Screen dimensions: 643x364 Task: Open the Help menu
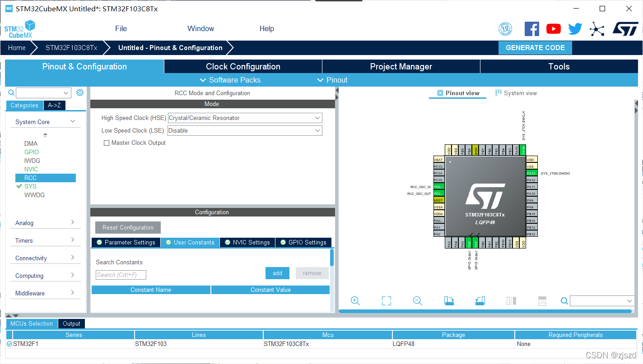(267, 28)
